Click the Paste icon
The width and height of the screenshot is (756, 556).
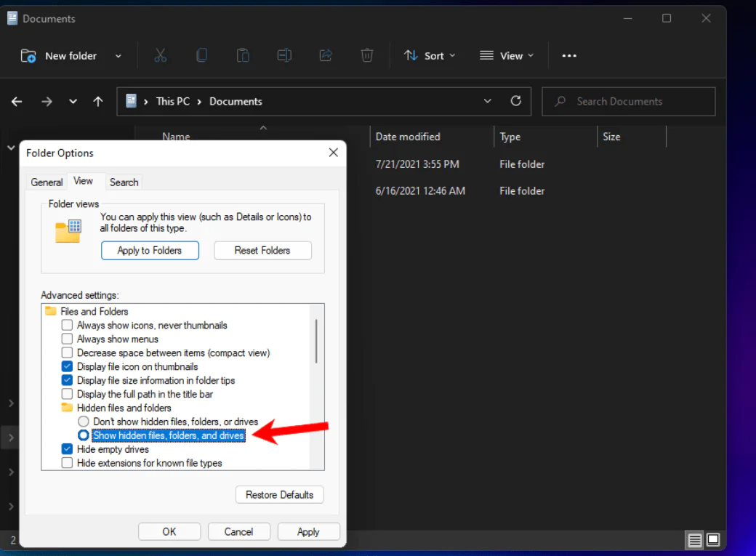coord(243,55)
